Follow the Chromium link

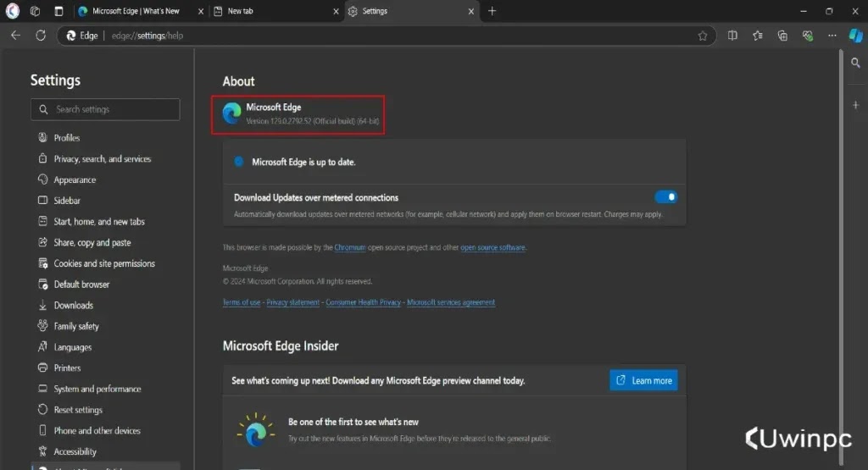[x=350, y=248]
